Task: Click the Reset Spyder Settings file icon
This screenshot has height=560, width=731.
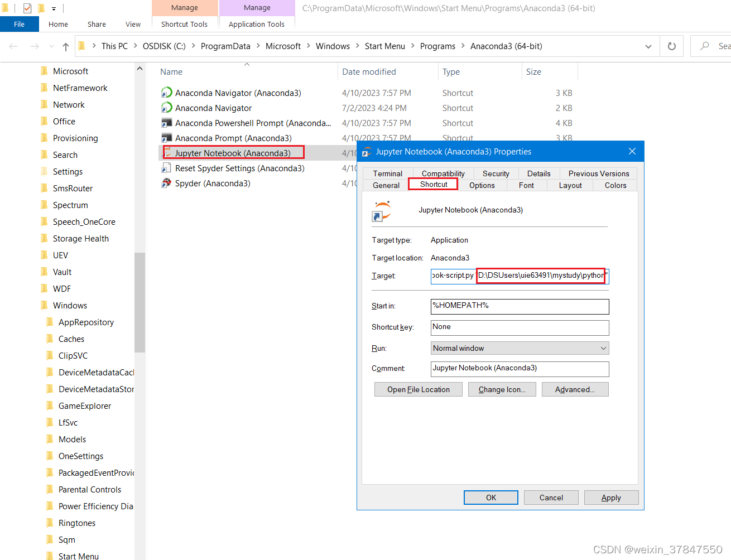Action: click(166, 168)
